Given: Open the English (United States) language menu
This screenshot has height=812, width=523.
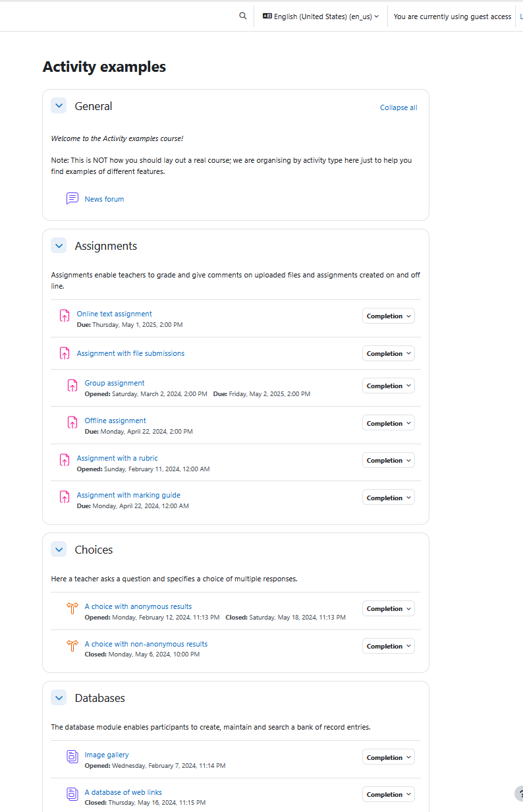Looking at the screenshot, I should click(x=321, y=16).
